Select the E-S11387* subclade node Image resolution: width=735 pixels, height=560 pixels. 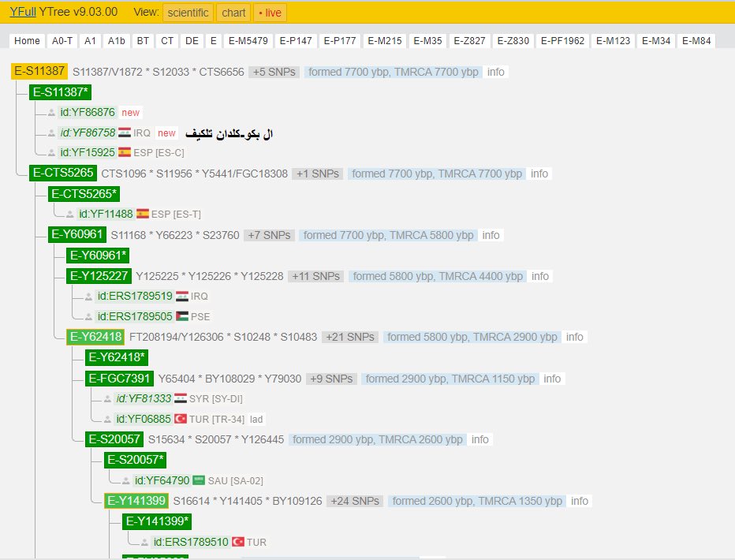[60, 92]
